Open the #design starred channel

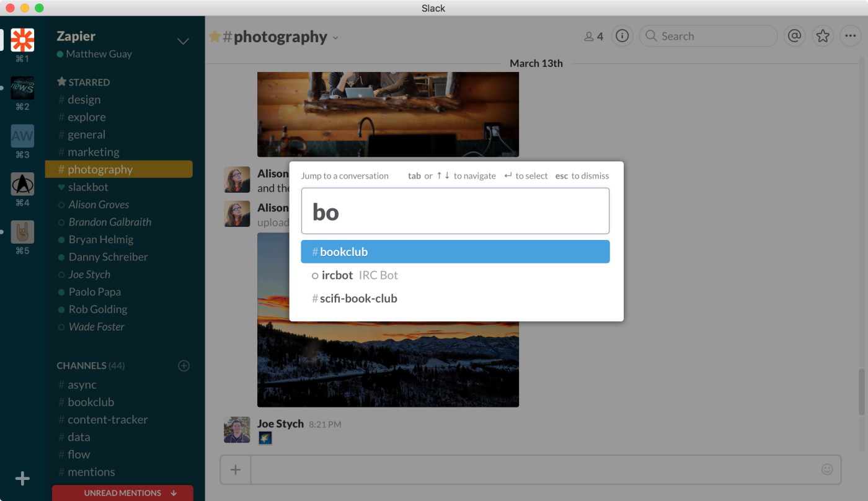click(x=79, y=100)
